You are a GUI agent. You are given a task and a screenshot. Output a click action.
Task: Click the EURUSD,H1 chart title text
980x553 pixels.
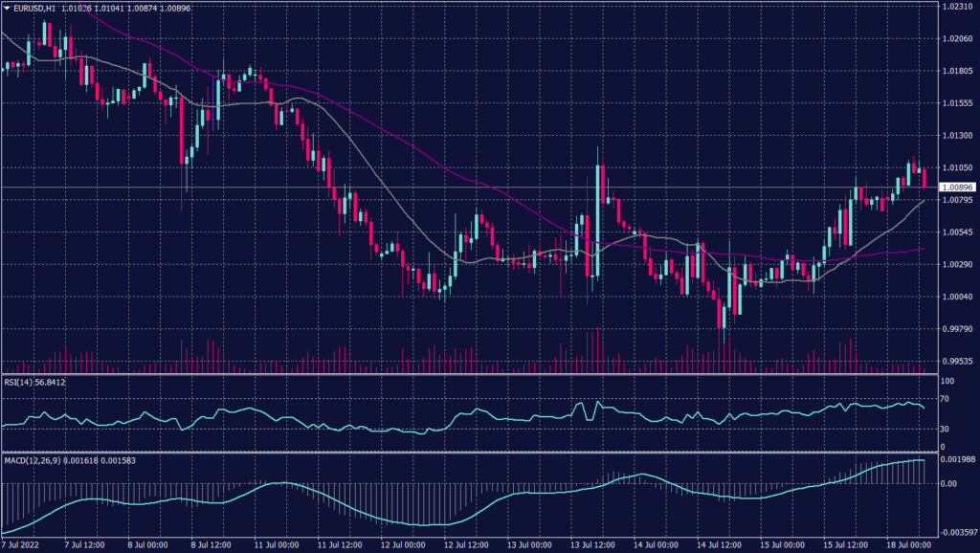point(35,8)
